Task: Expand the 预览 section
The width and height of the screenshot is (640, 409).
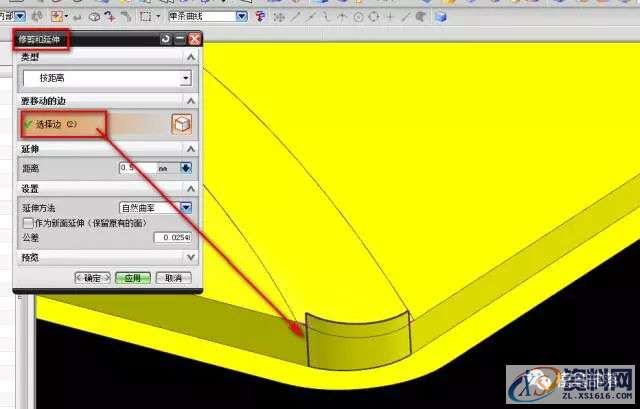Action: [190, 257]
